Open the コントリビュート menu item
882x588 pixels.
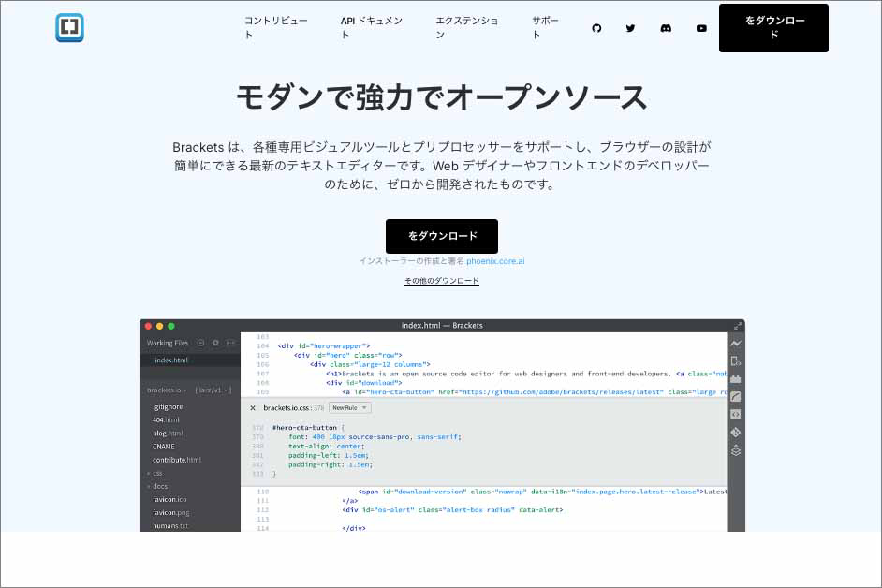click(275, 27)
